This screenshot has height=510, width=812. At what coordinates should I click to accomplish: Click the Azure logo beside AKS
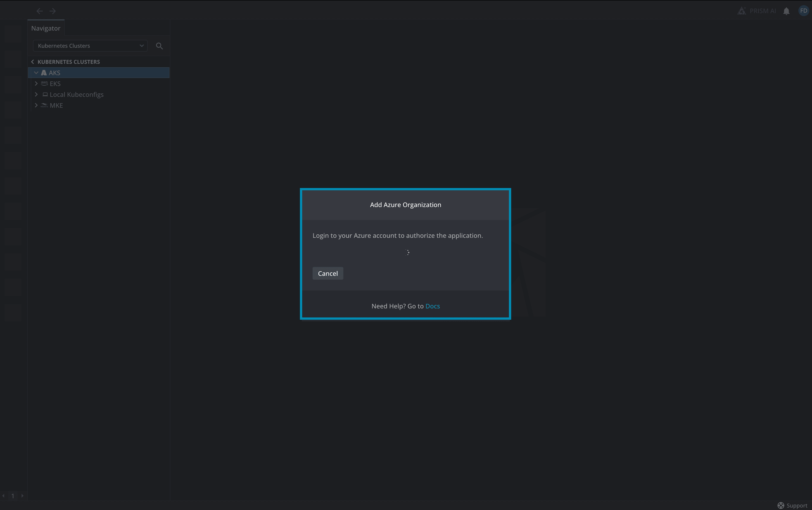click(x=44, y=72)
